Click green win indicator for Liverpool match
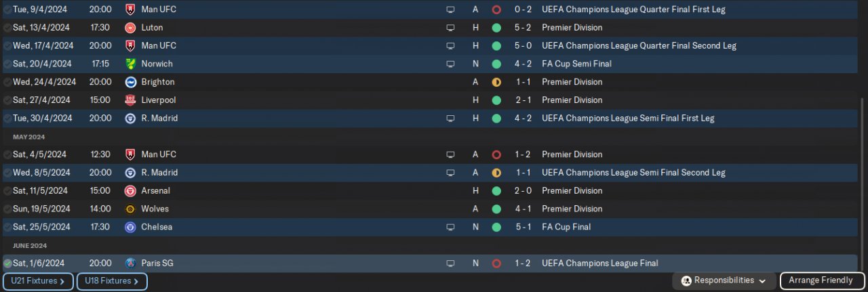868x292 pixels. tap(496, 100)
